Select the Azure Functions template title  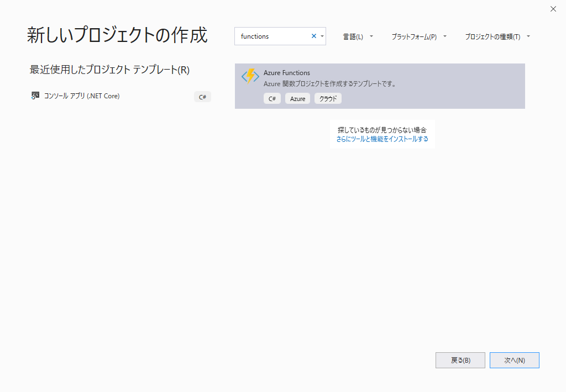[287, 73]
